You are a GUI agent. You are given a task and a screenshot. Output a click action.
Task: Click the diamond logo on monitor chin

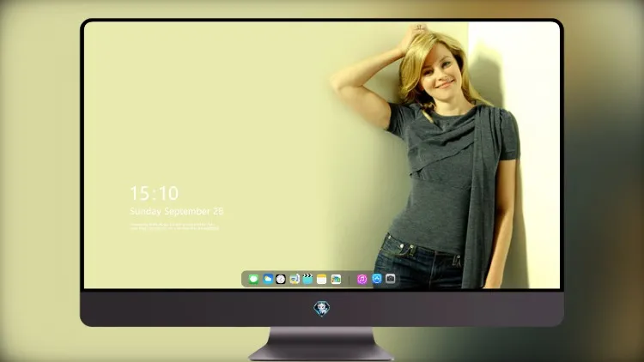point(322,309)
